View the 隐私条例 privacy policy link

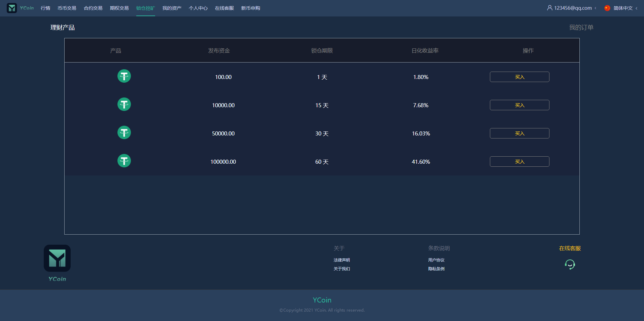[436, 269]
